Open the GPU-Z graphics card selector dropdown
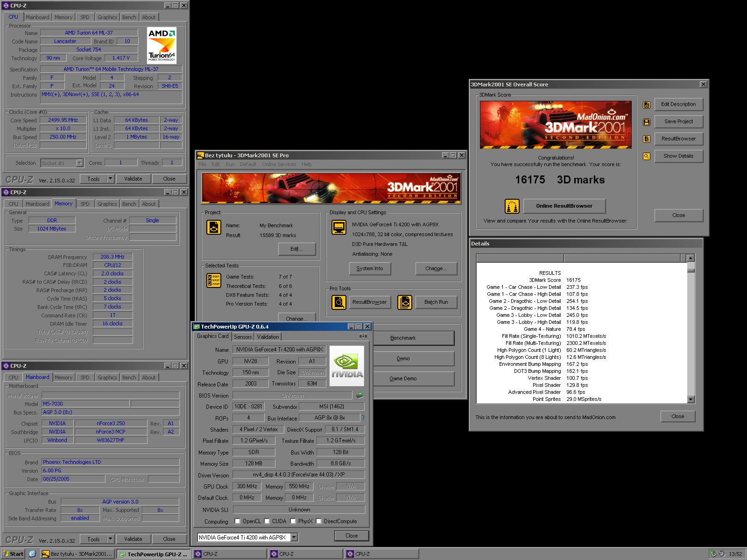 [294, 538]
